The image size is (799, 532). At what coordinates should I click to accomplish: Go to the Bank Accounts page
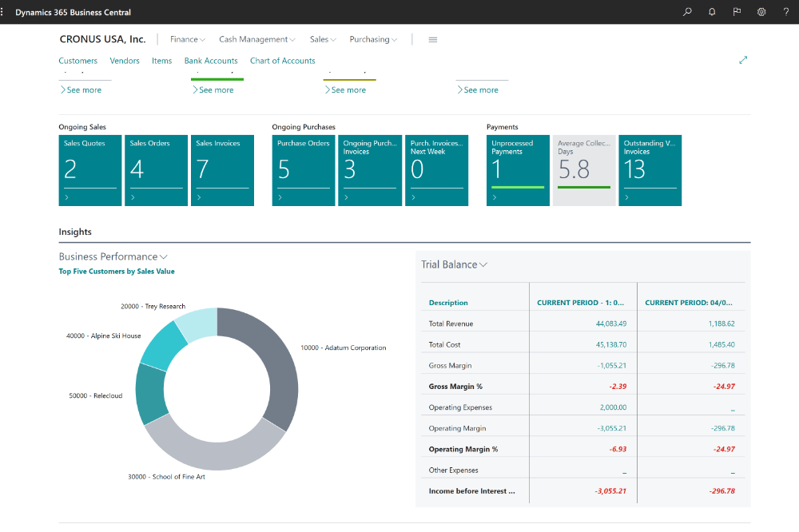point(211,61)
